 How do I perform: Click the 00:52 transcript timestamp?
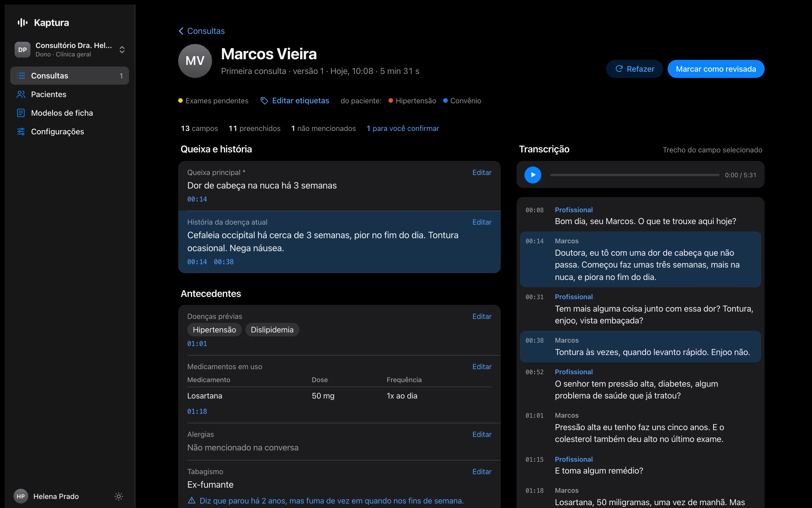coord(535,372)
